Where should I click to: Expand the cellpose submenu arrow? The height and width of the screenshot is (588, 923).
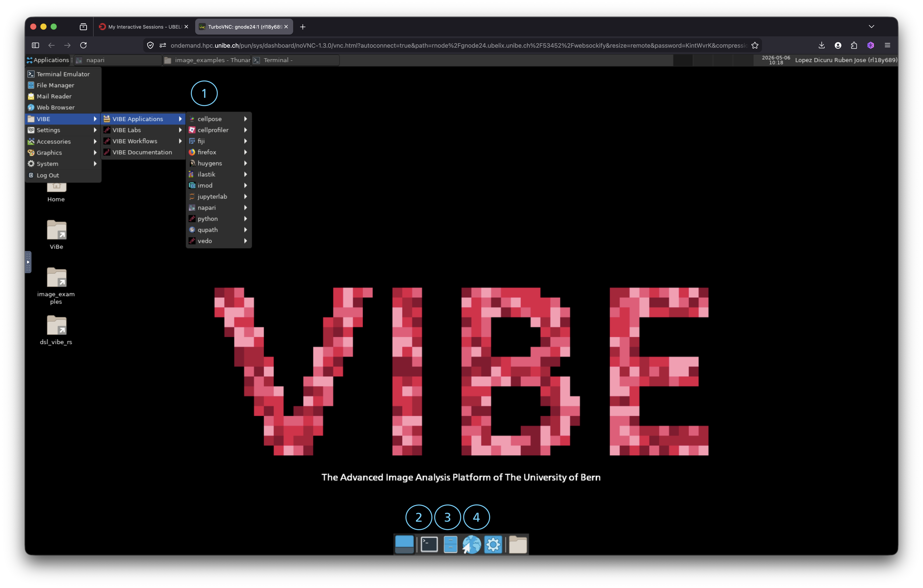pos(245,119)
